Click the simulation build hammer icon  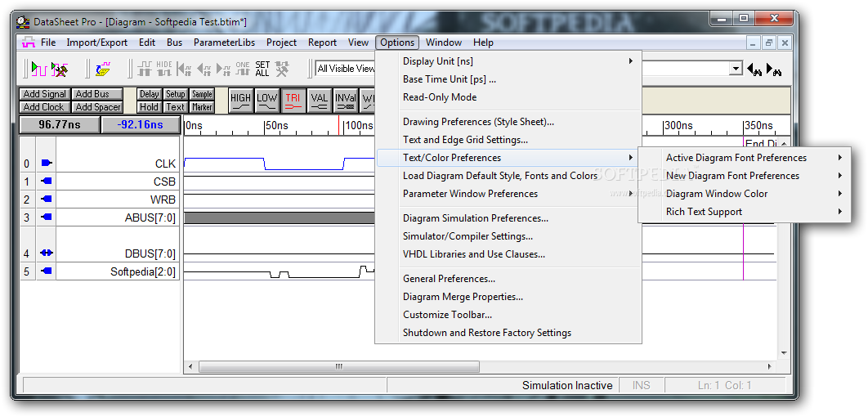[x=59, y=69]
